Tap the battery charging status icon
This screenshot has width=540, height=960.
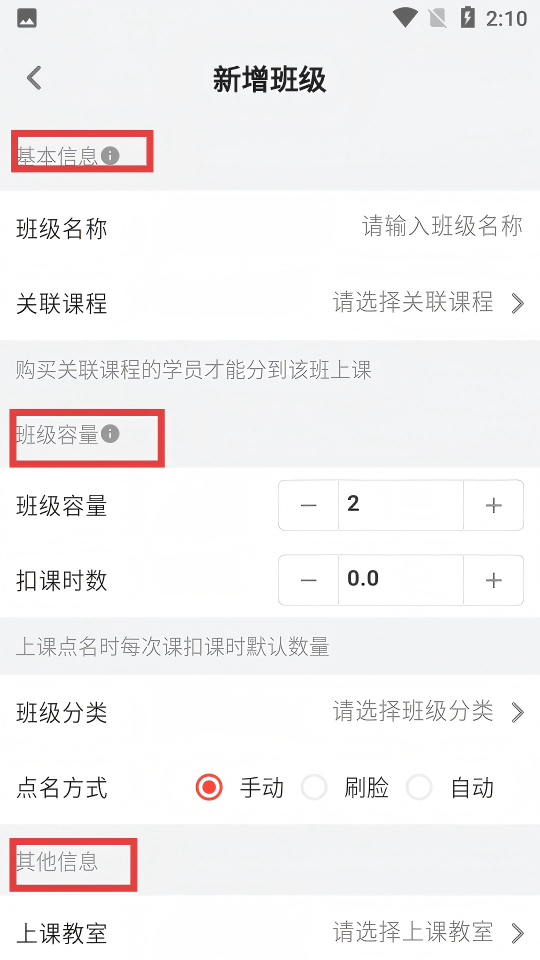click(x=468, y=18)
